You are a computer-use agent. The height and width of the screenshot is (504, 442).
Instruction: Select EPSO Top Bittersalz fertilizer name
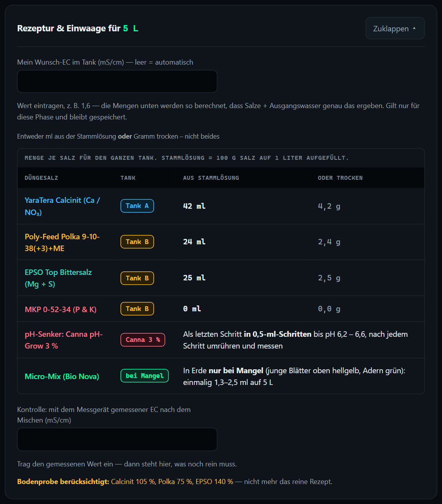click(58, 278)
